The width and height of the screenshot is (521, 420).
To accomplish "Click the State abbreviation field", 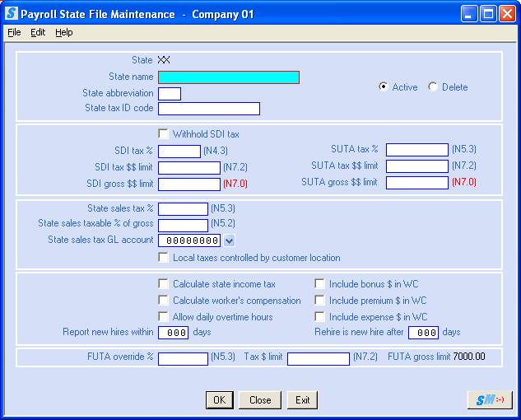I will [x=170, y=94].
